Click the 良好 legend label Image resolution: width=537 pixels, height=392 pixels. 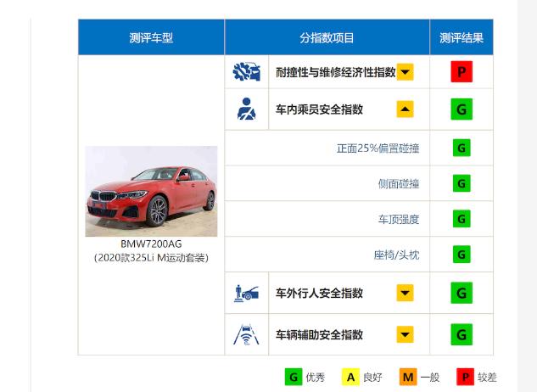coord(372,378)
